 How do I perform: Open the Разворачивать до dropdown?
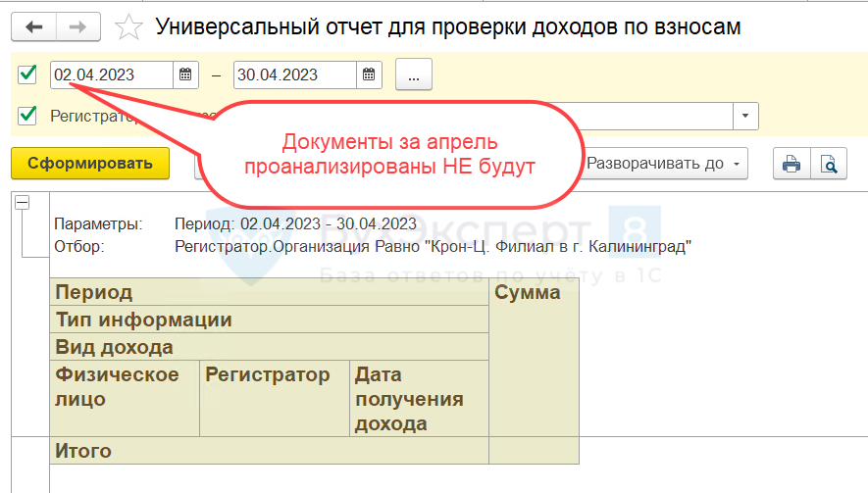click(663, 164)
